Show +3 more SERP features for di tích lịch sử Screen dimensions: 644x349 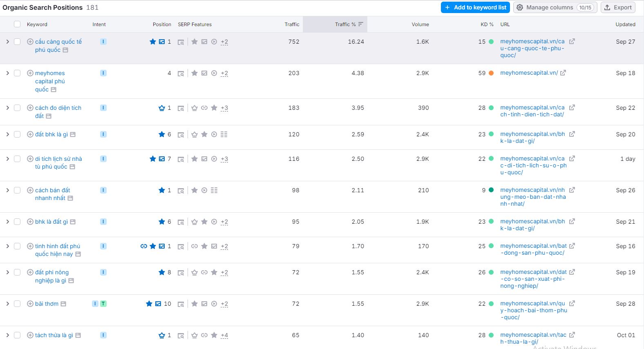(224, 159)
